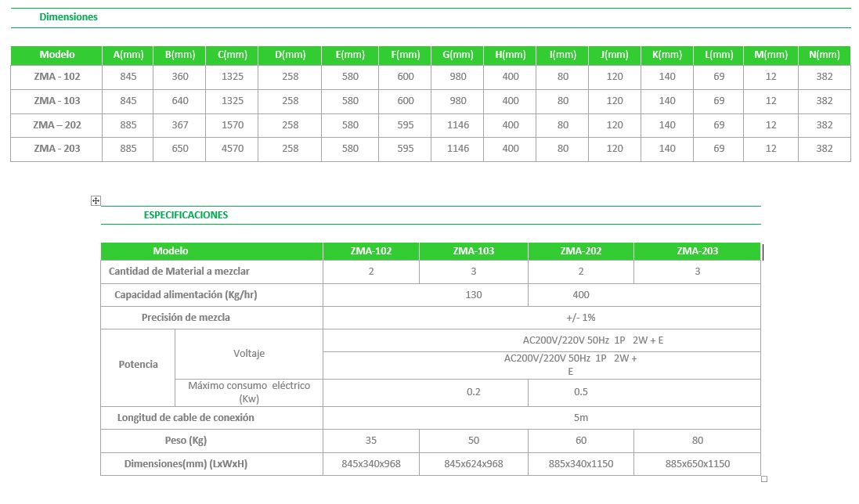Click the Modelo header in dimensions table
The height and width of the screenshot is (504, 859).
(x=56, y=55)
